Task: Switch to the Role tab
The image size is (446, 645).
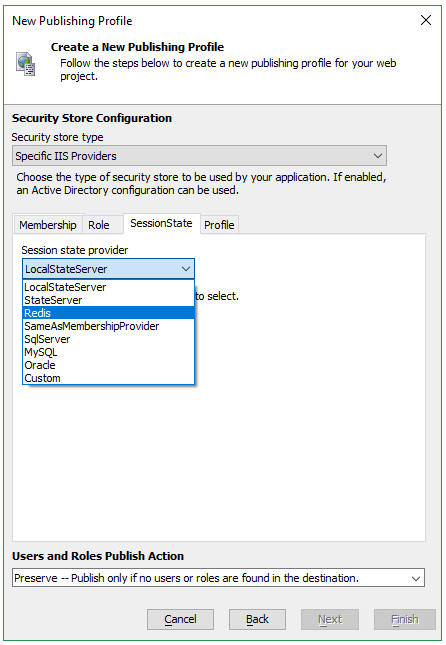Action: coord(99,225)
